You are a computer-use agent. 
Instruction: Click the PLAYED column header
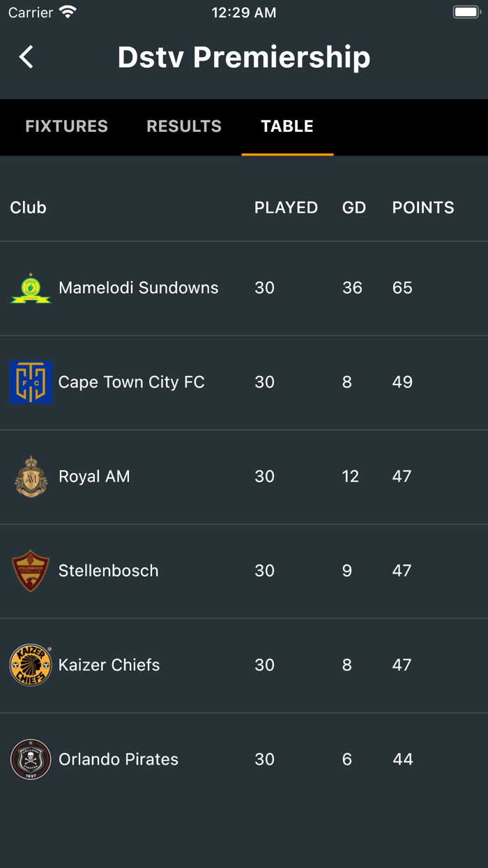pyautogui.click(x=286, y=207)
